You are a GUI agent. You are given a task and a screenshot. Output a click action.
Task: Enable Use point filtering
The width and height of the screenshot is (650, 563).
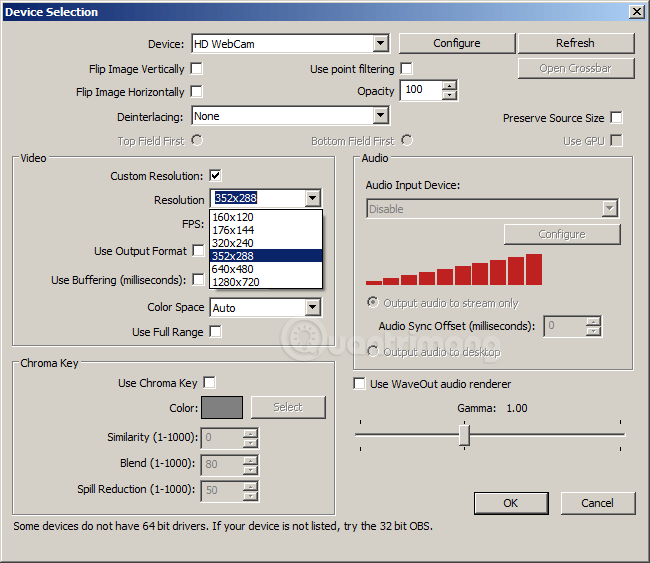[406, 69]
